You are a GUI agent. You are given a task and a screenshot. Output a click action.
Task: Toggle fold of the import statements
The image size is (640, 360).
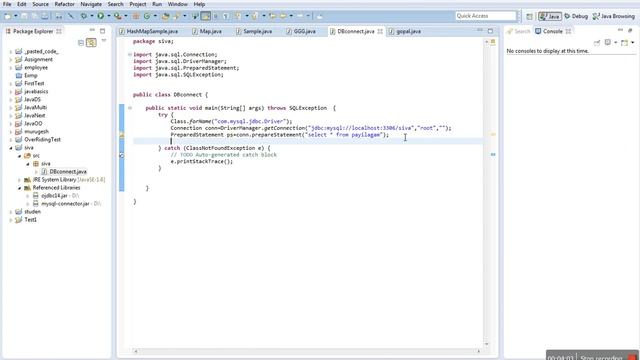point(130,54)
